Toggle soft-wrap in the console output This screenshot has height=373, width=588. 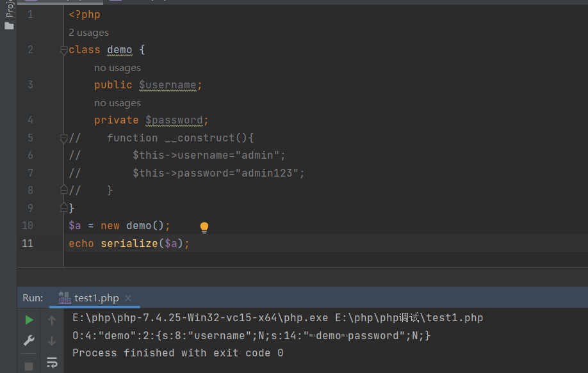click(x=52, y=363)
